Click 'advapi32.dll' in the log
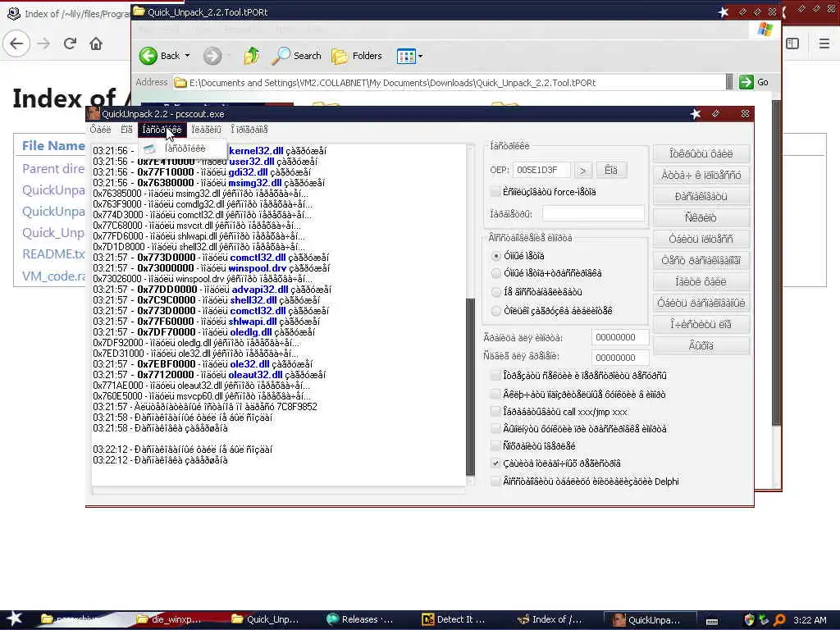 (260, 290)
